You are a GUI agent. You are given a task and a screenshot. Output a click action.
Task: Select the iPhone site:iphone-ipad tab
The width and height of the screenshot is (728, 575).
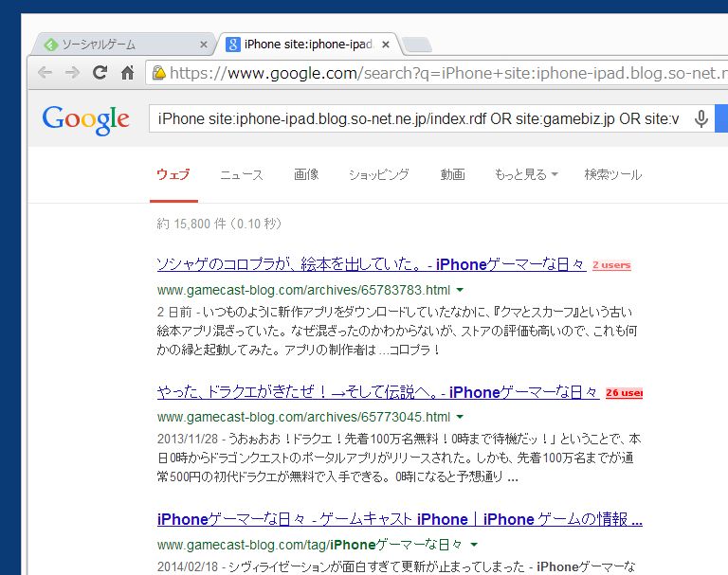(x=308, y=45)
